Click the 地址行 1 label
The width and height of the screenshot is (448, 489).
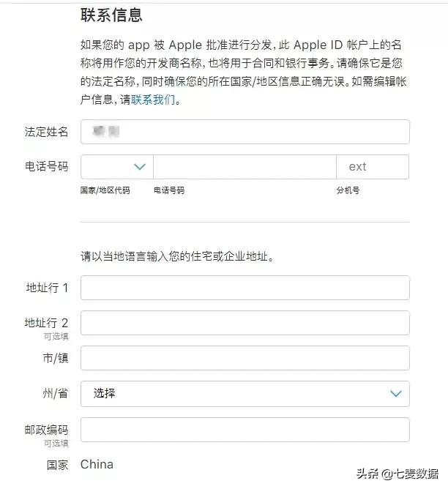click(x=47, y=288)
